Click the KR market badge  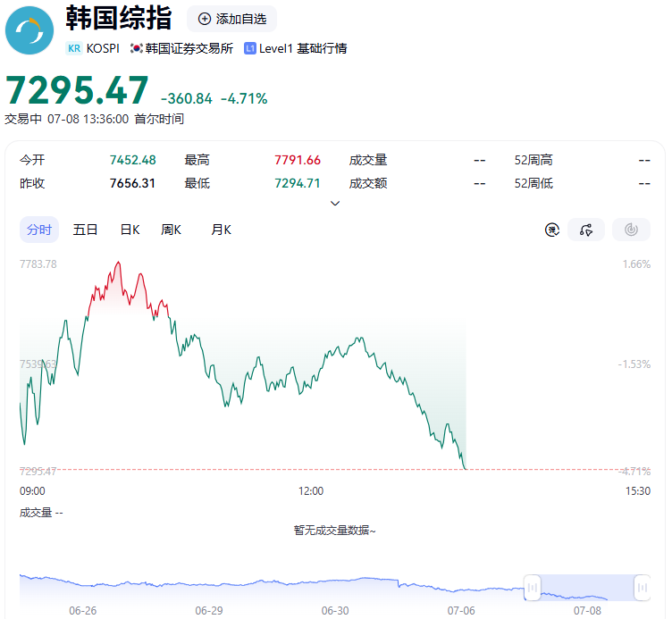74,48
